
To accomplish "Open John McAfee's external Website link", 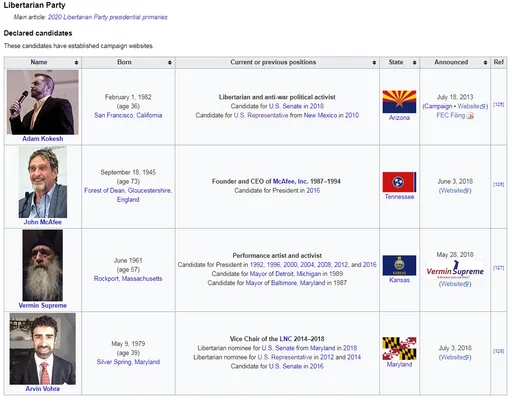I will coord(455,190).
